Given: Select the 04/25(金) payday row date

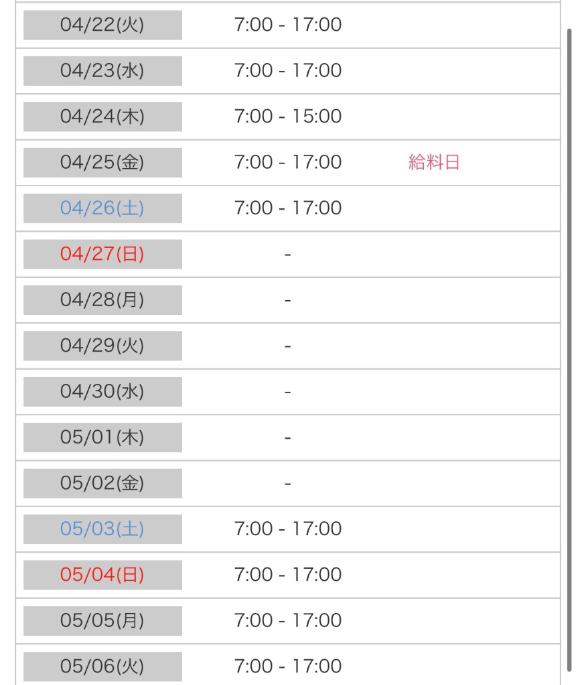Looking at the screenshot, I should 102,163.
